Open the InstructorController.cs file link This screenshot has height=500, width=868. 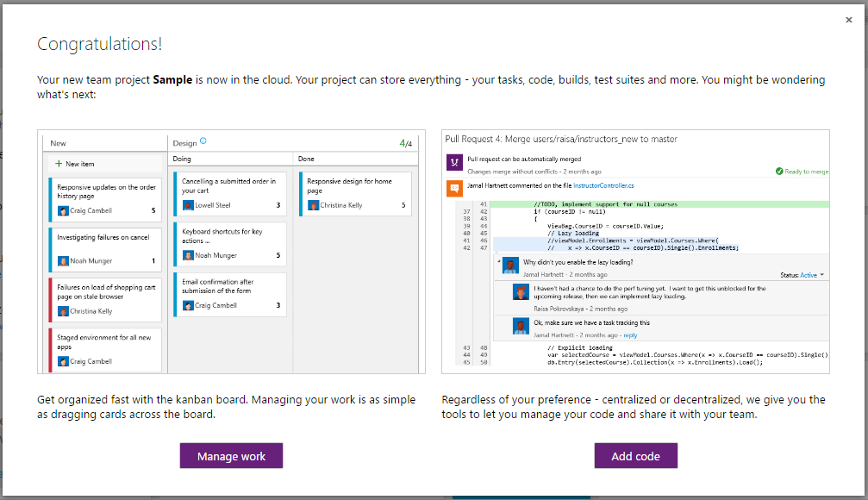coord(603,185)
